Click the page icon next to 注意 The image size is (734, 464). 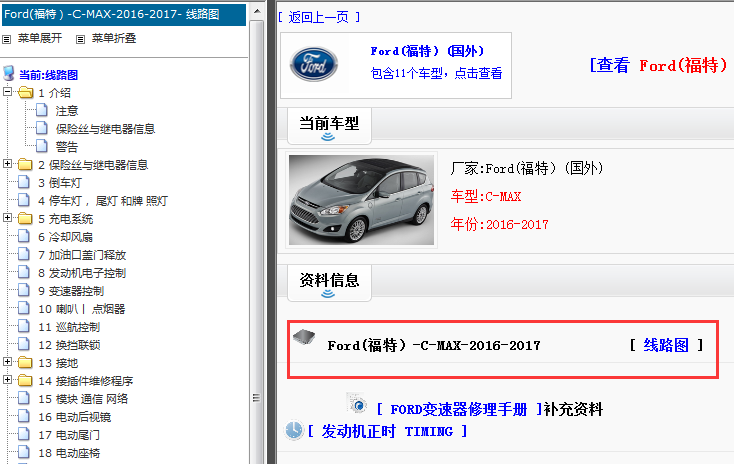click(42, 110)
